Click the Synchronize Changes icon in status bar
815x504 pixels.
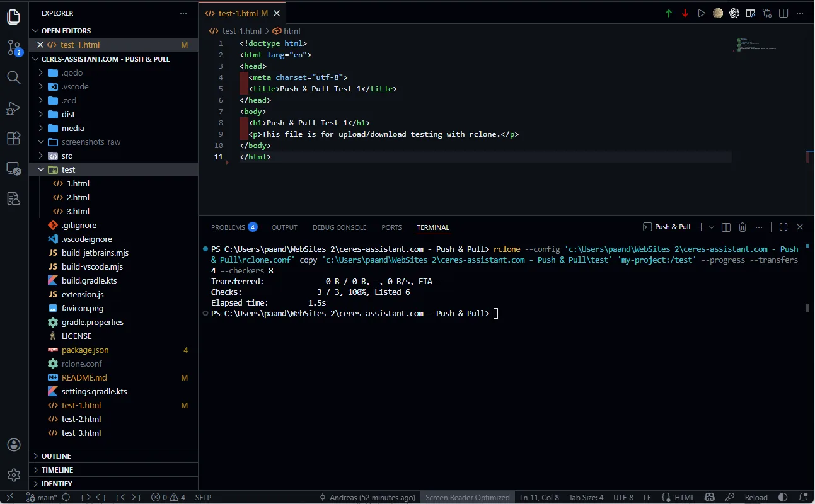tap(66, 497)
